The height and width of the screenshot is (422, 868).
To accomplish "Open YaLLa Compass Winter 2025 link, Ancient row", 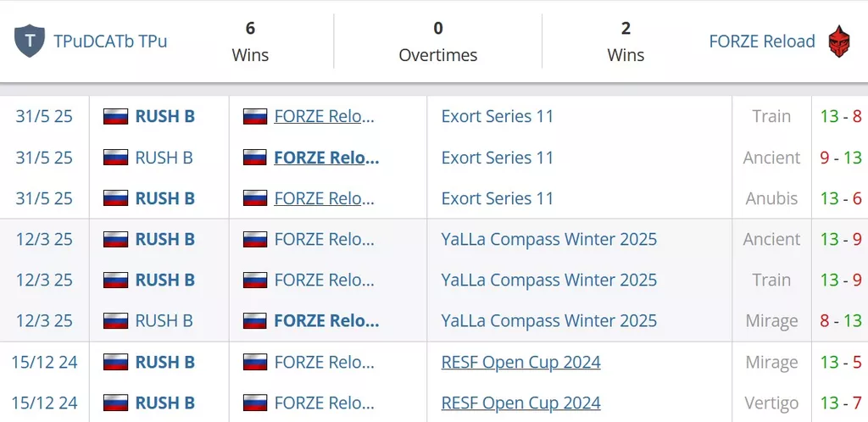I will pyautogui.click(x=549, y=239).
